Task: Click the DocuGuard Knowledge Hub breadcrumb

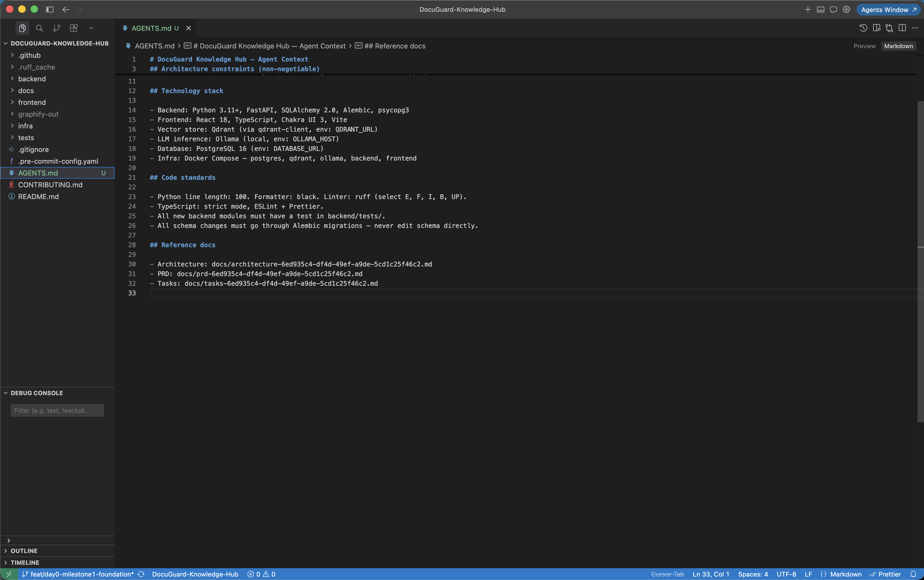Action: coord(269,46)
